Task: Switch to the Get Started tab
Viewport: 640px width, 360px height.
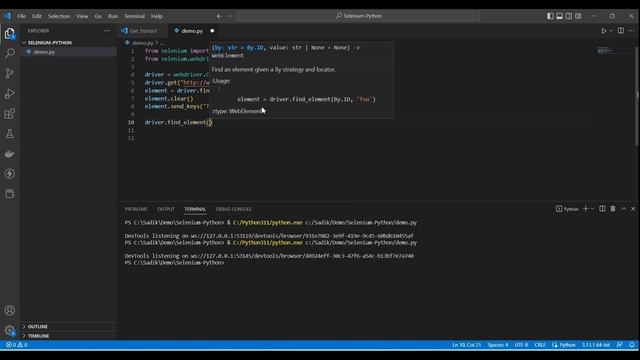Action: [x=143, y=31]
